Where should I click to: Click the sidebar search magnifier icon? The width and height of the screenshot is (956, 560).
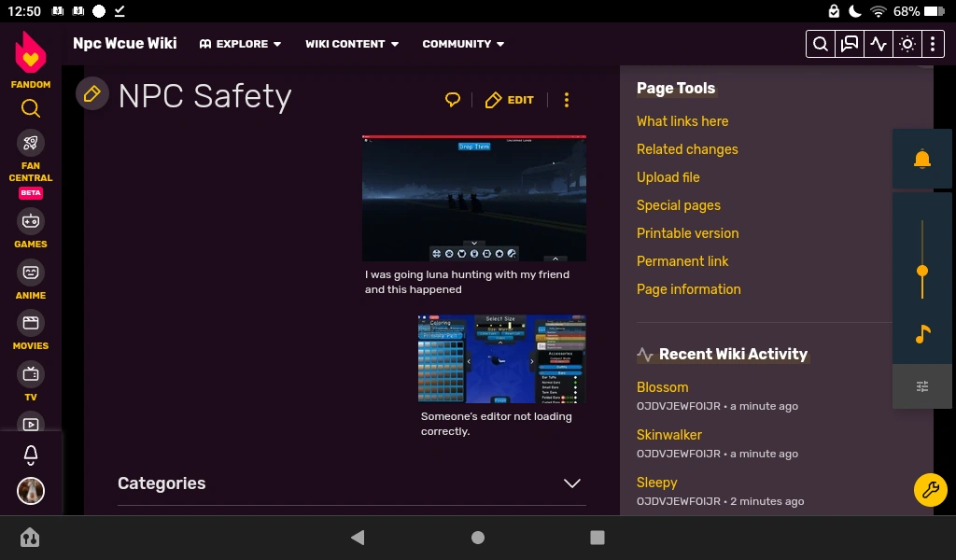[x=31, y=108]
